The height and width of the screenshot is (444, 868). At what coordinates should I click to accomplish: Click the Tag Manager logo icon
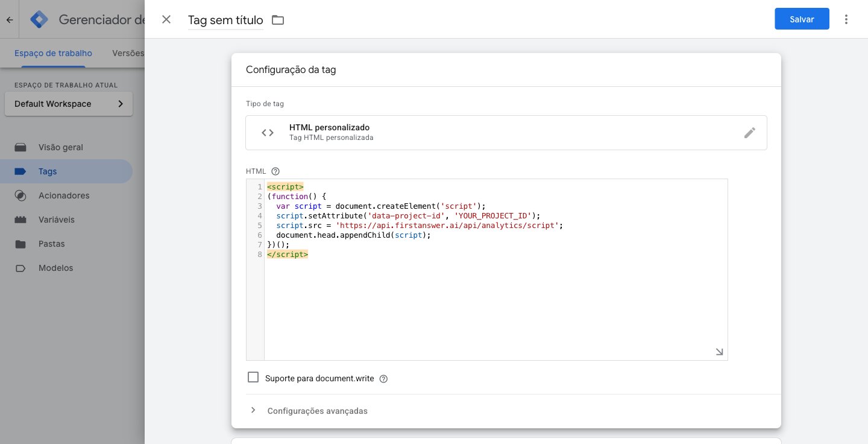tap(39, 19)
